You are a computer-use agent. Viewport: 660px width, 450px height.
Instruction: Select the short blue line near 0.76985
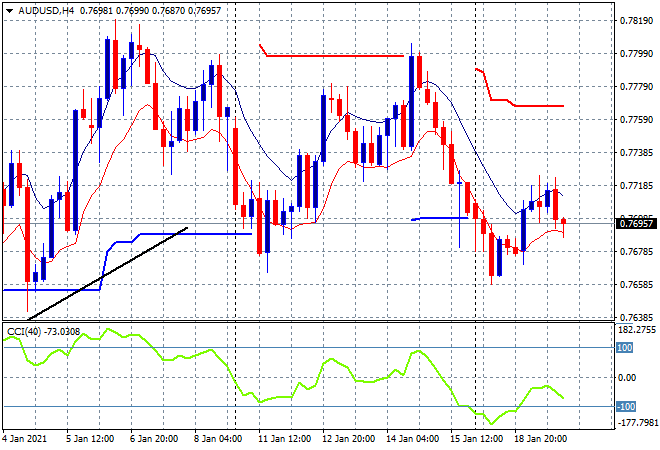click(x=442, y=218)
